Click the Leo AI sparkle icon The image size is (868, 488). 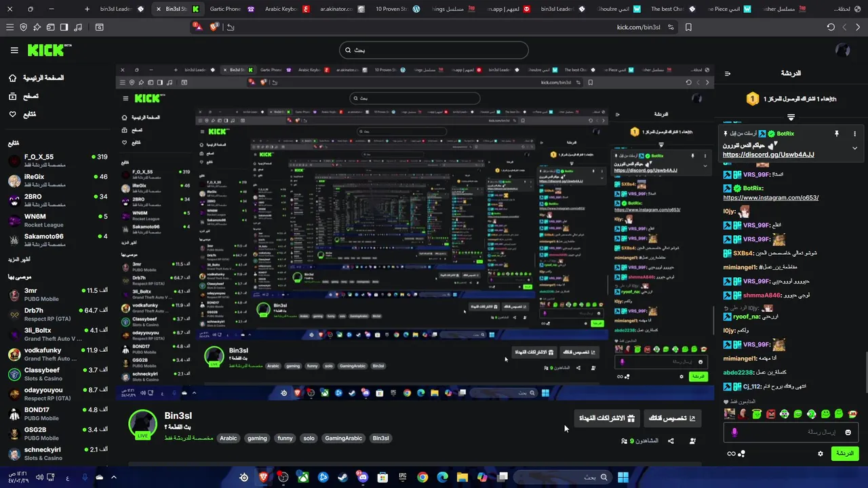click(37, 27)
